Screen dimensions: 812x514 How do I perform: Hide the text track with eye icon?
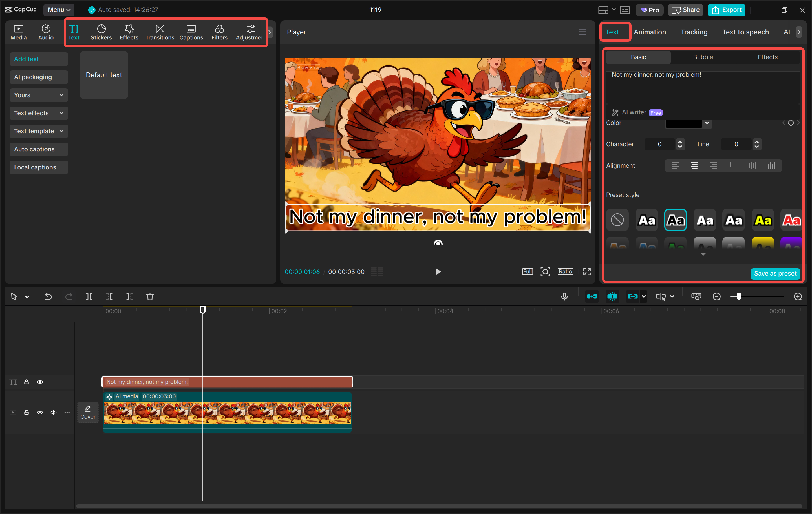[x=40, y=382]
